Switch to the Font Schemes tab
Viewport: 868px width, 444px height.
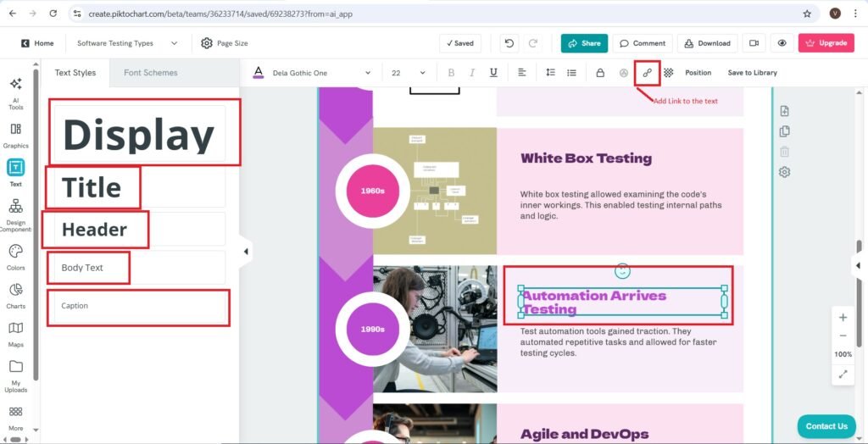150,73
